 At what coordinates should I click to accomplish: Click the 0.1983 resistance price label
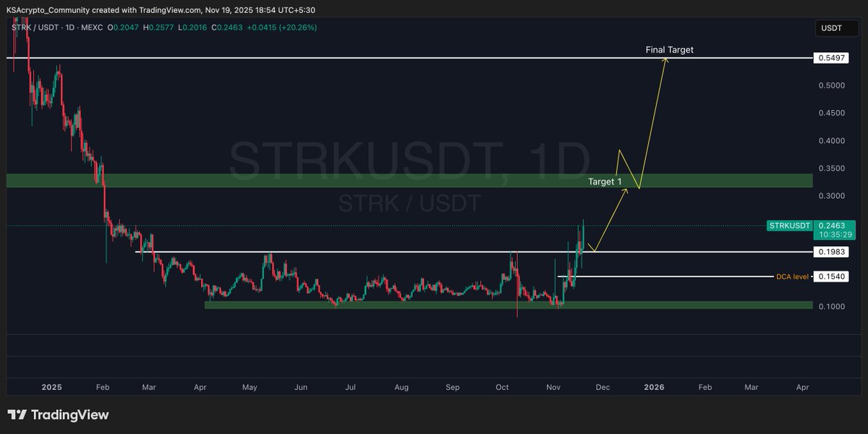point(830,253)
